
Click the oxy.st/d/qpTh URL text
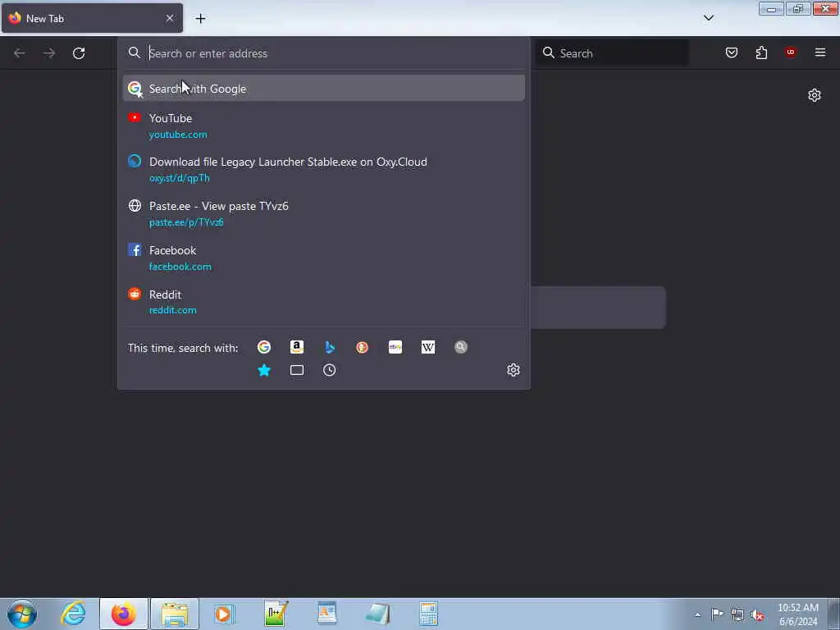pyautogui.click(x=180, y=178)
